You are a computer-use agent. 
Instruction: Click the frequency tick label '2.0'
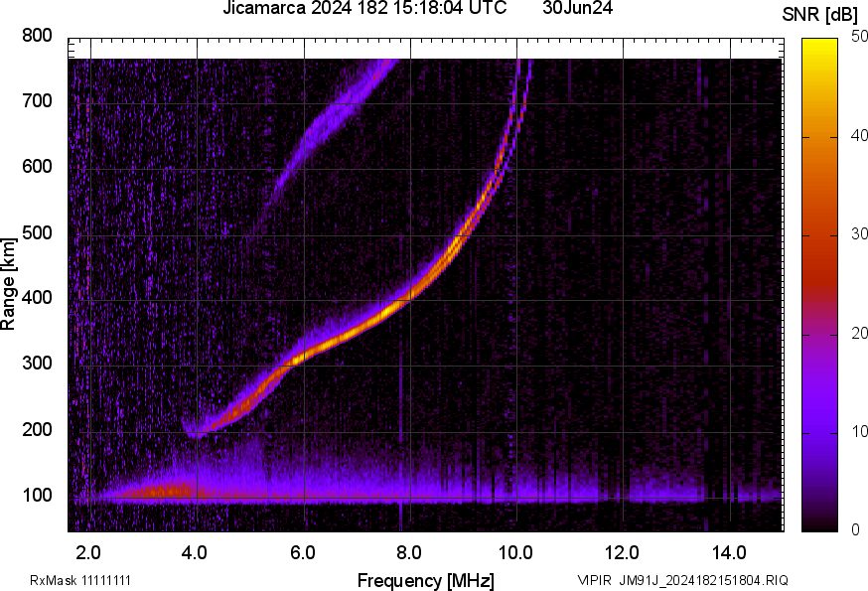point(88,553)
